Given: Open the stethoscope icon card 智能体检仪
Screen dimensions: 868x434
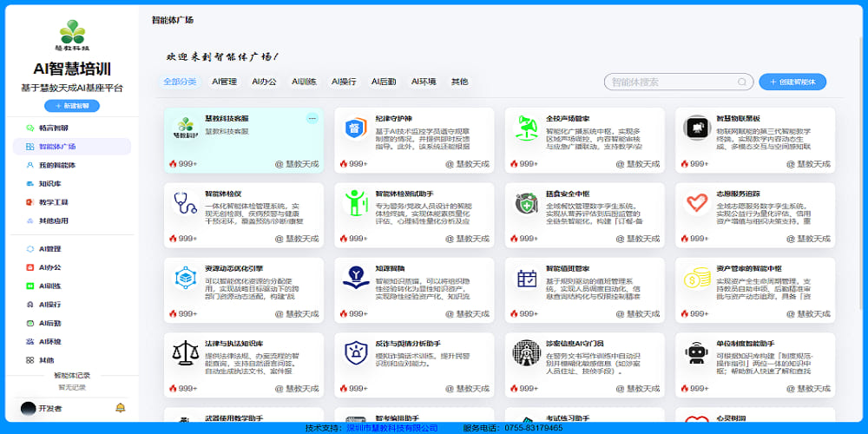Looking at the screenshot, I should (244, 214).
